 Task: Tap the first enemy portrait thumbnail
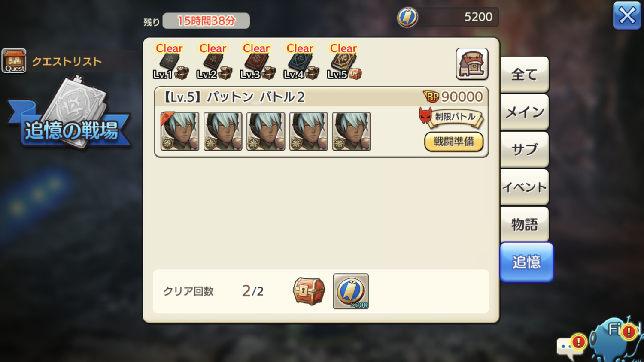click(180, 131)
